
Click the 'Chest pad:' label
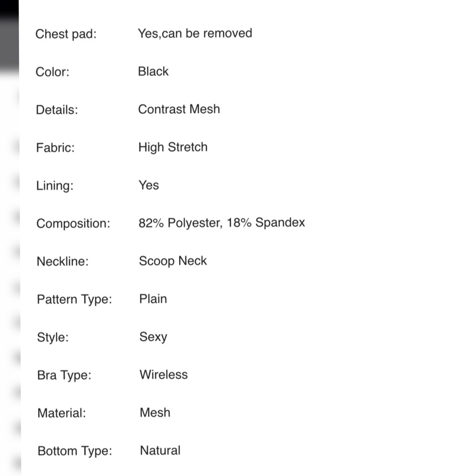click(66, 34)
